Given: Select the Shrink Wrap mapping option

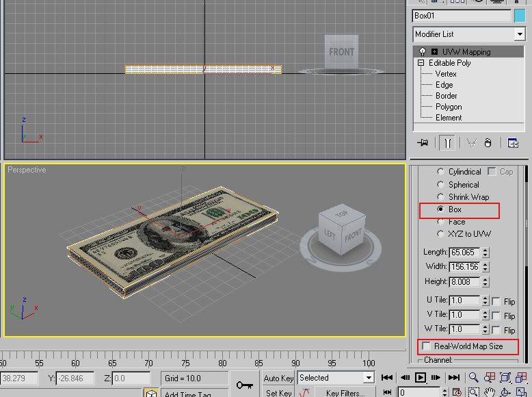Looking at the screenshot, I should click(440, 196).
